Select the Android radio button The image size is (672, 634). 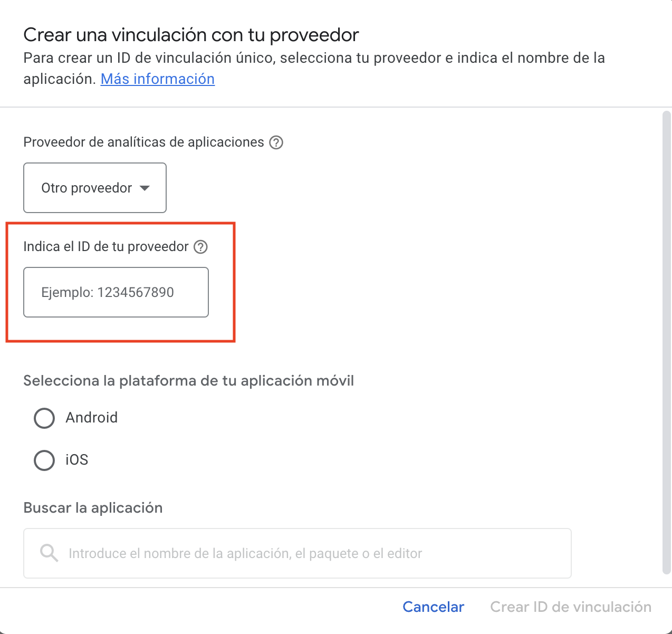click(x=44, y=418)
